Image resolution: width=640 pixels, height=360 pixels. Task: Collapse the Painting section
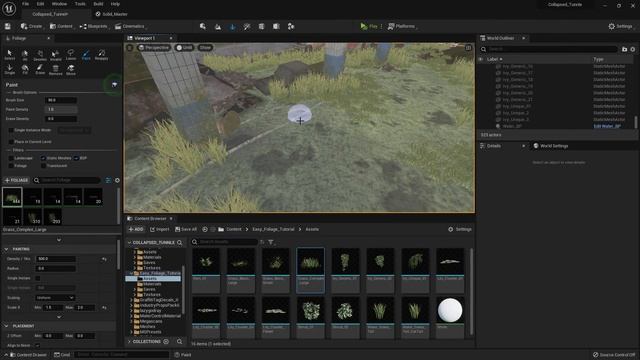pyautogui.click(x=6, y=249)
